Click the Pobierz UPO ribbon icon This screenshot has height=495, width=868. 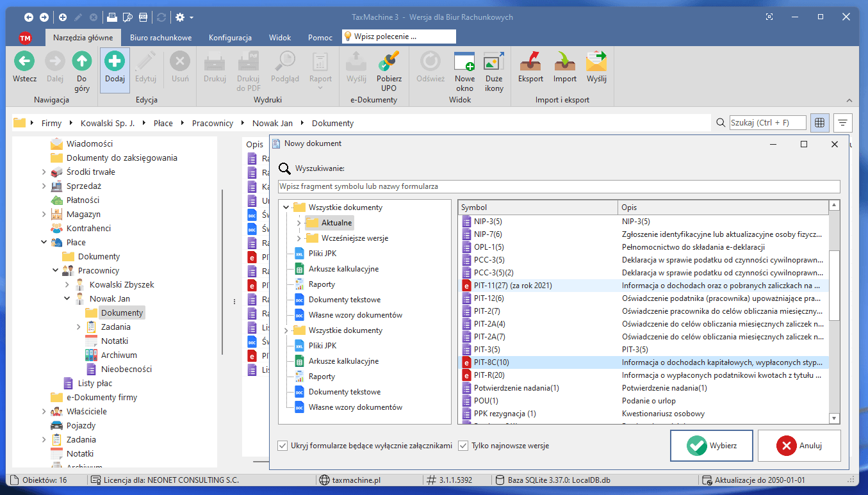(388, 61)
